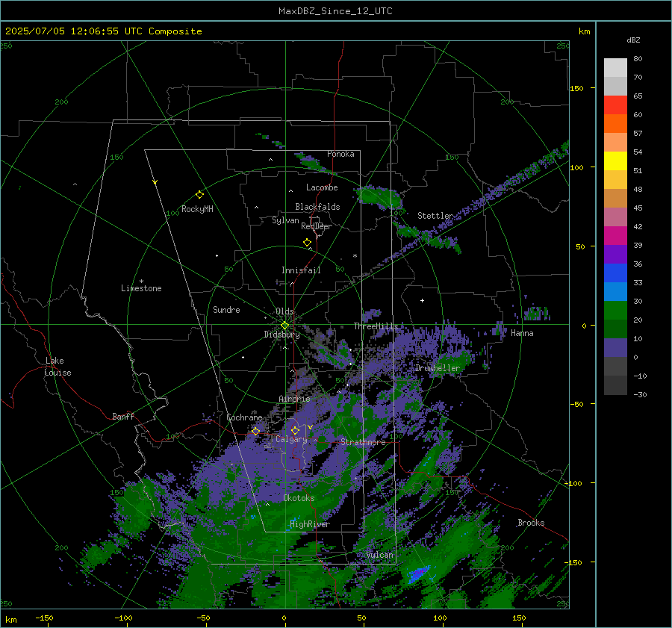Click the Stettler city label

(x=435, y=216)
